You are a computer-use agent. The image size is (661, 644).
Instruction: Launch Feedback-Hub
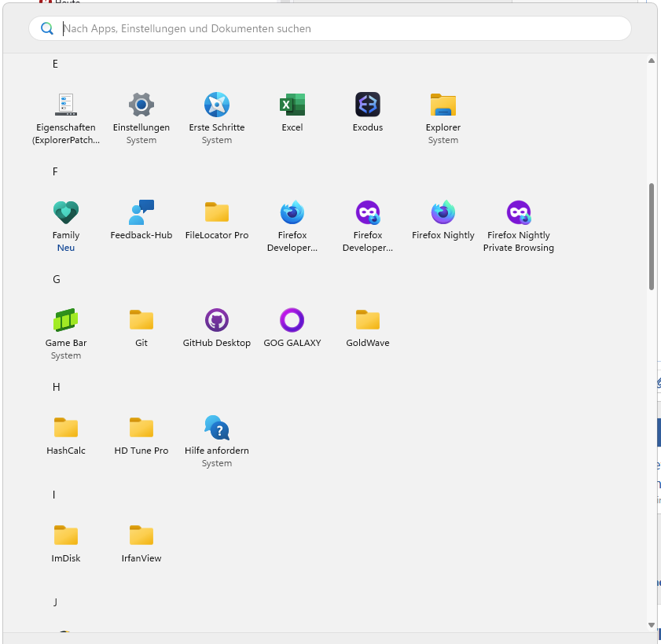pos(141,220)
